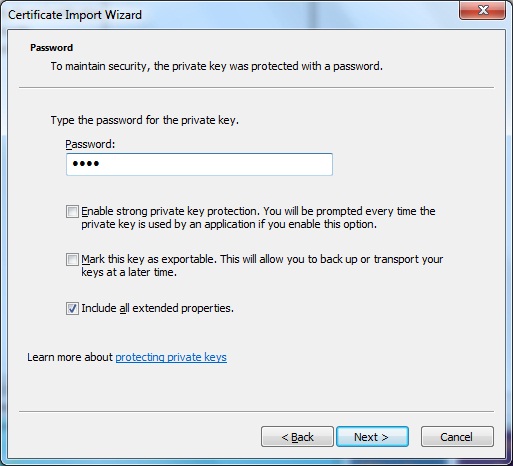Proceed with the Next > button

coord(372,436)
